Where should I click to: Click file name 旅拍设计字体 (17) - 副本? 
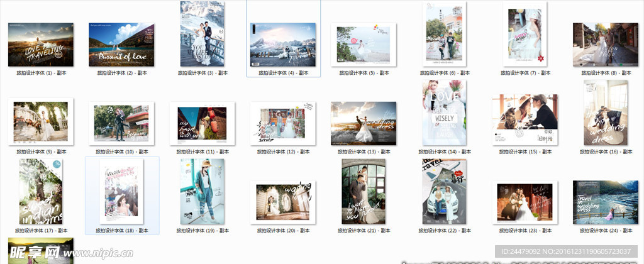(42, 231)
